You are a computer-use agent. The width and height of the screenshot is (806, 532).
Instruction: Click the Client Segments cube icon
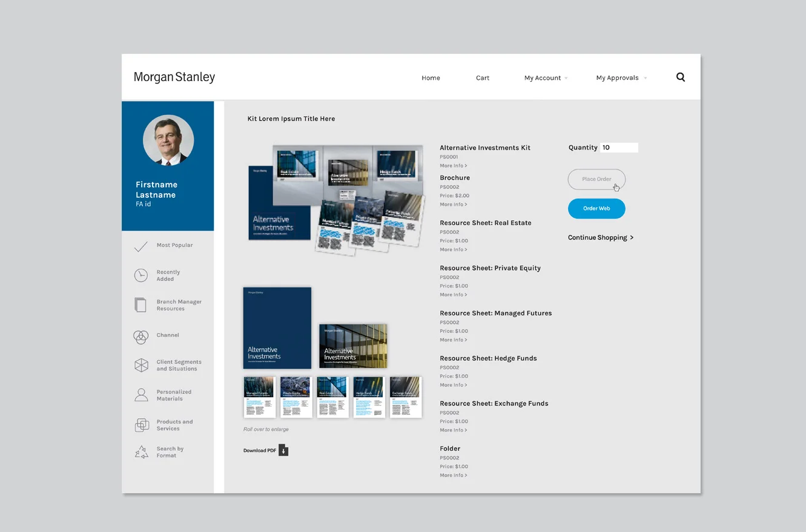(x=141, y=365)
